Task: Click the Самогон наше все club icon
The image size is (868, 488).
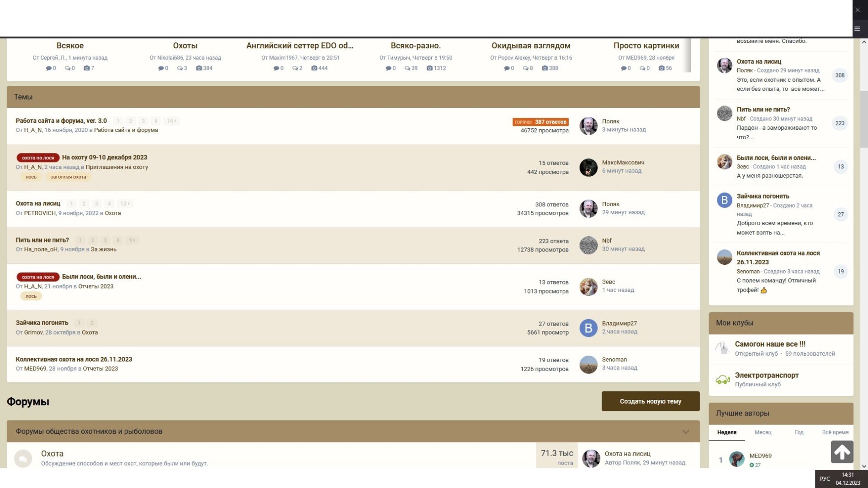Action: [x=722, y=348]
